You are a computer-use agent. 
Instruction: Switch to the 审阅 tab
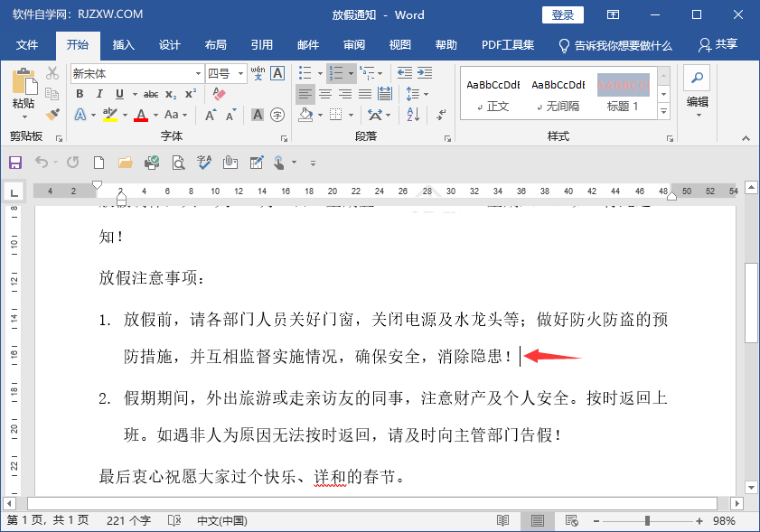click(x=354, y=45)
